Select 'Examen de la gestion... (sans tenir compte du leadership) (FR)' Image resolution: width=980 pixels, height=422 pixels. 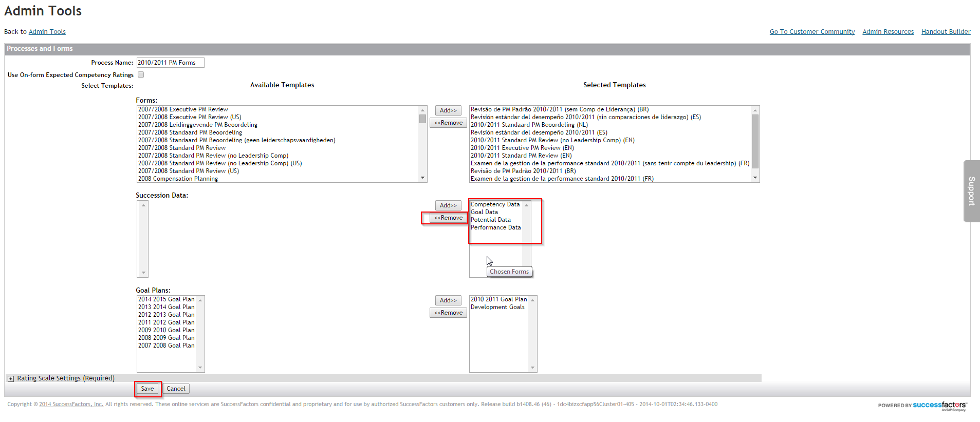(611, 163)
